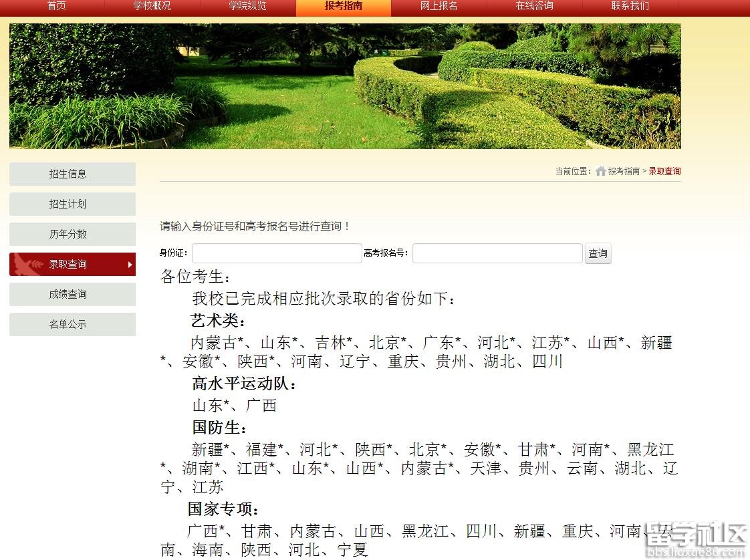The width and height of the screenshot is (750, 560).
Task: Click the arrow on the 录取查询 sidebar item
Action: [x=130, y=265]
